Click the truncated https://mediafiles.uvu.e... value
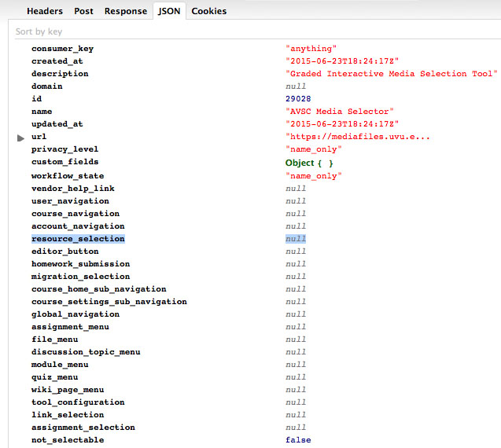 point(358,137)
